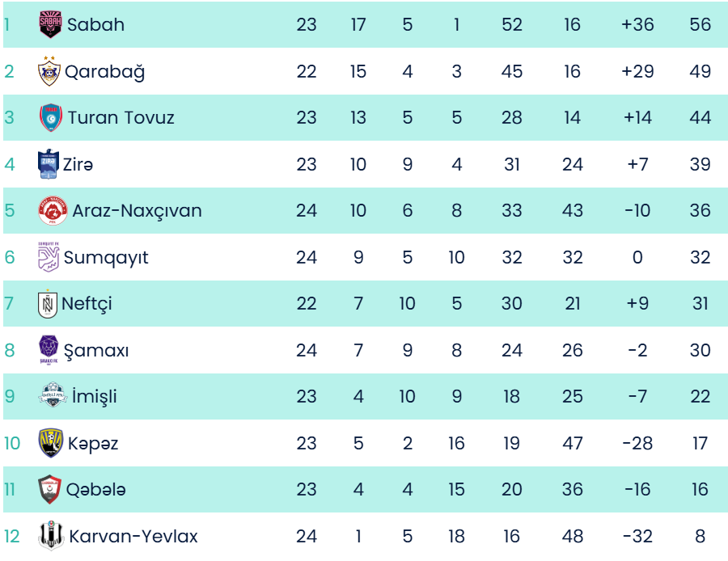
Task: Select the Karvan-Yevlax team name
Action: point(133,536)
